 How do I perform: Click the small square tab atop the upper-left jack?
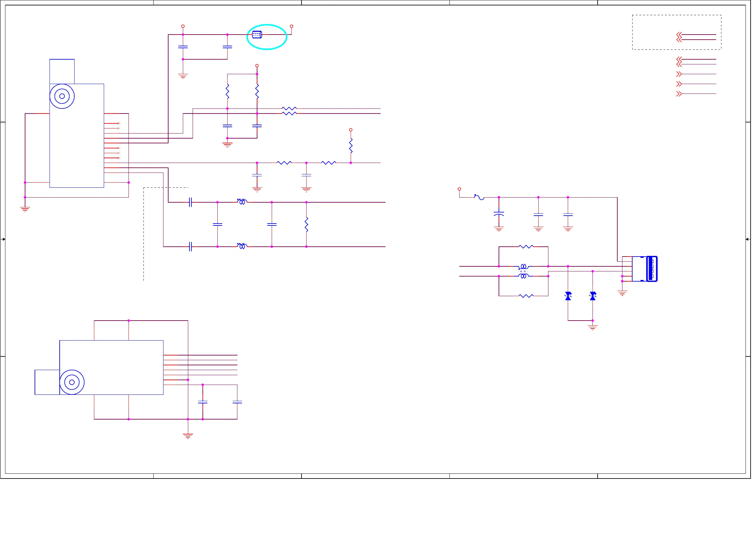coord(62,71)
